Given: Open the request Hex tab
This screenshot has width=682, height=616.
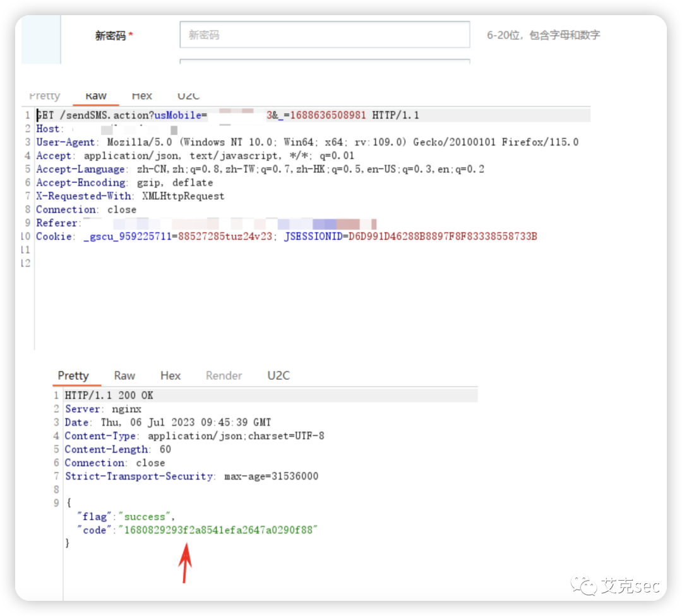Looking at the screenshot, I should pyautogui.click(x=142, y=96).
